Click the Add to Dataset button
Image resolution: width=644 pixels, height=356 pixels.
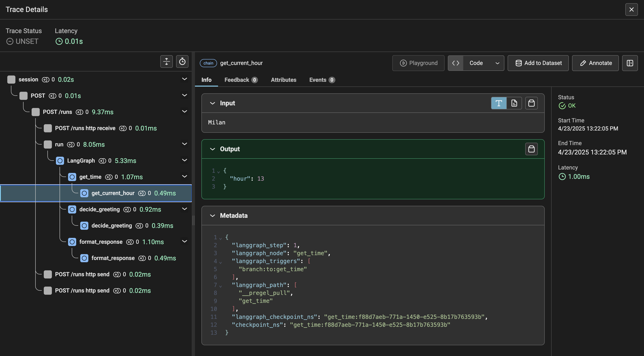(x=538, y=63)
